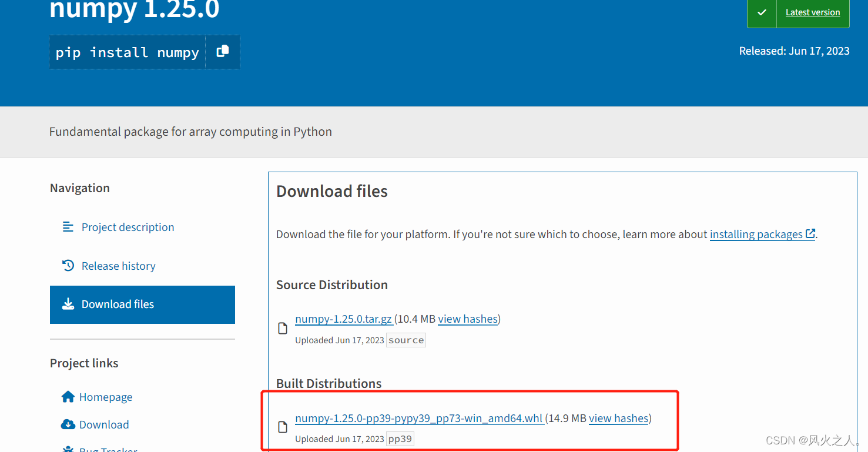
Task: Click the file icon beside numpy-1.25.0.tar.gz
Action: [x=282, y=327]
